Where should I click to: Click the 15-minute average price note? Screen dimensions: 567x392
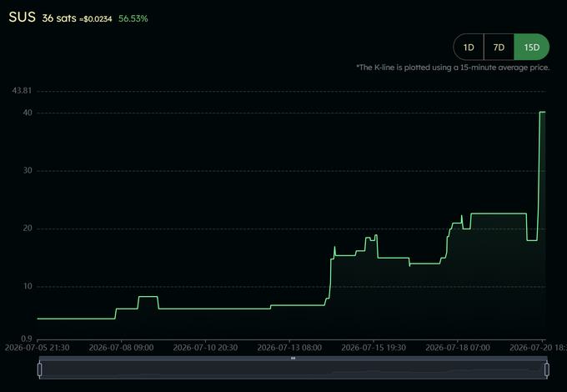[453, 68]
